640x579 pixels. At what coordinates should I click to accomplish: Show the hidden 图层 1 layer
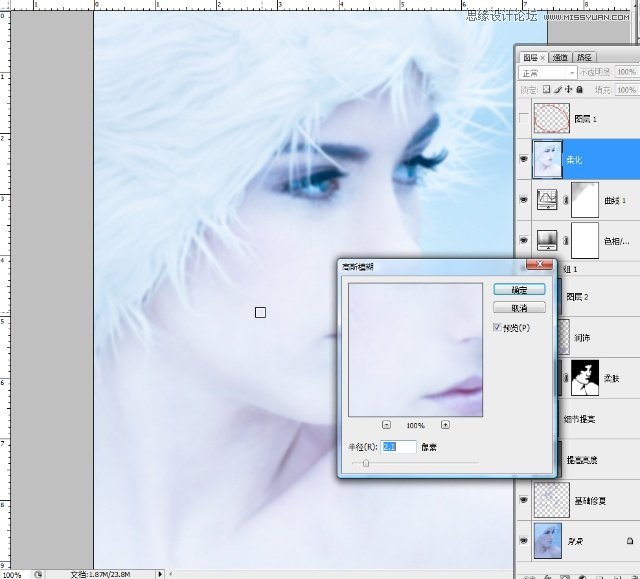pyautogui.click(x=524, y=119)
